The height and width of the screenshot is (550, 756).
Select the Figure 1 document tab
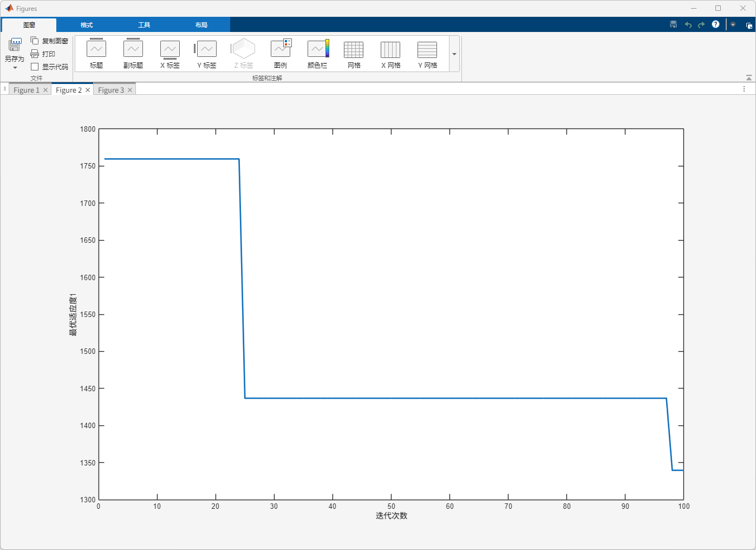pyautogui.click(x=26, y=90)
